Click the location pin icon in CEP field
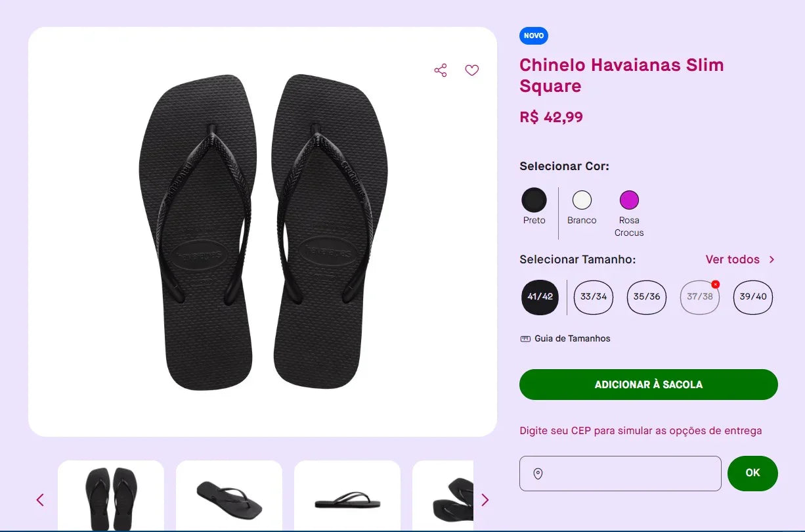 coord(538,473)
